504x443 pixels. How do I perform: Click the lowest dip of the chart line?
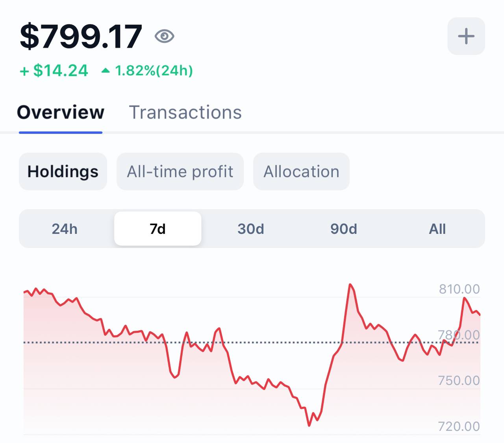(309, 425)
